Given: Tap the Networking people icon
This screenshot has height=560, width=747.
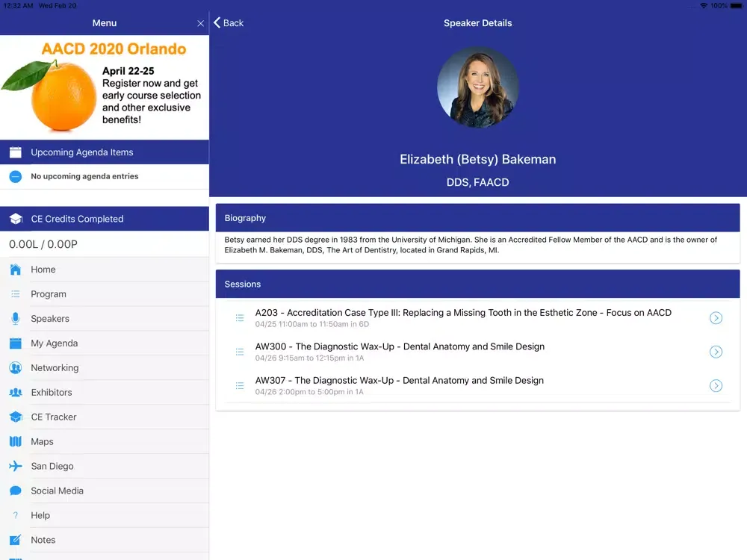Looking at the screenshot, I should pyautogui.click(x=15, y=368).
